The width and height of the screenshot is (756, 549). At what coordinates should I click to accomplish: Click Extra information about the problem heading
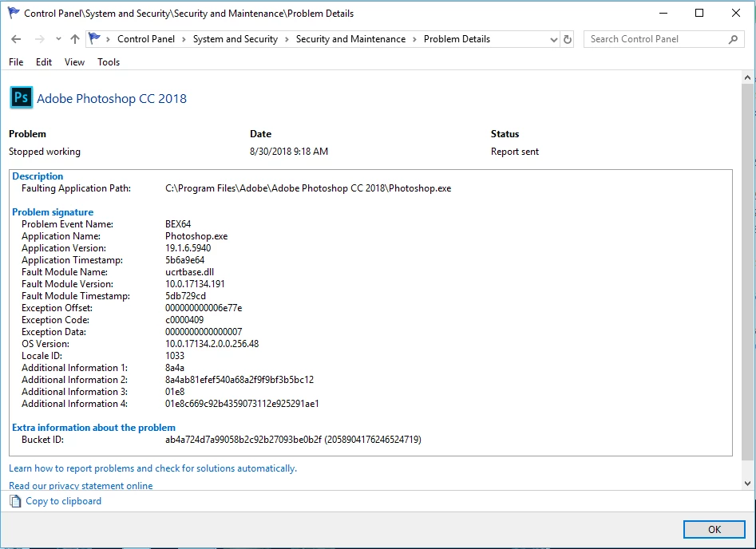(x=93, y=428)
